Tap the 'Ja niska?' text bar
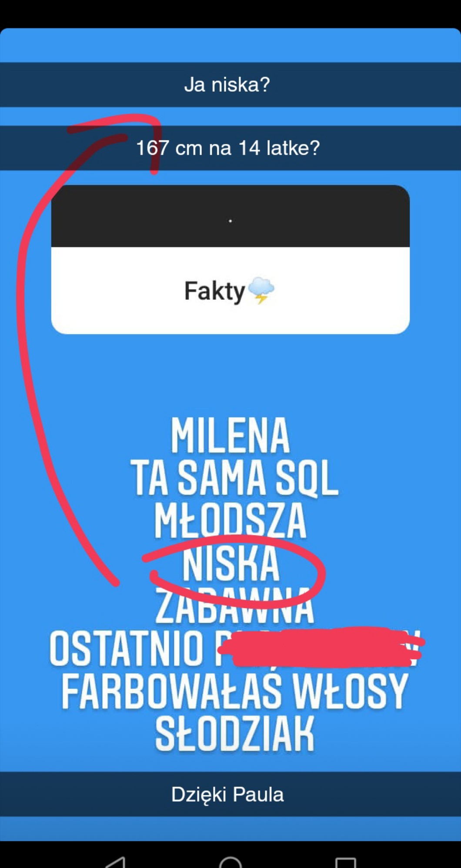461x868 pixels. pos(230,85)
